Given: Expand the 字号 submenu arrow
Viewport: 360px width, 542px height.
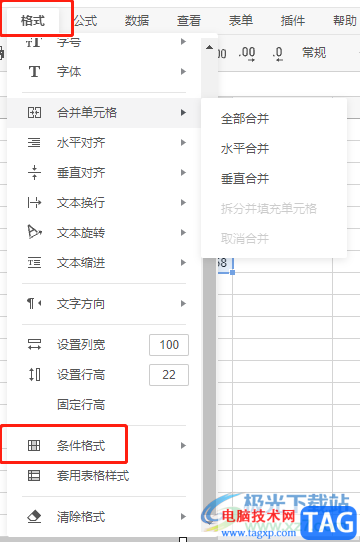Looking at the screenshot, I should [x=183, y=42].
